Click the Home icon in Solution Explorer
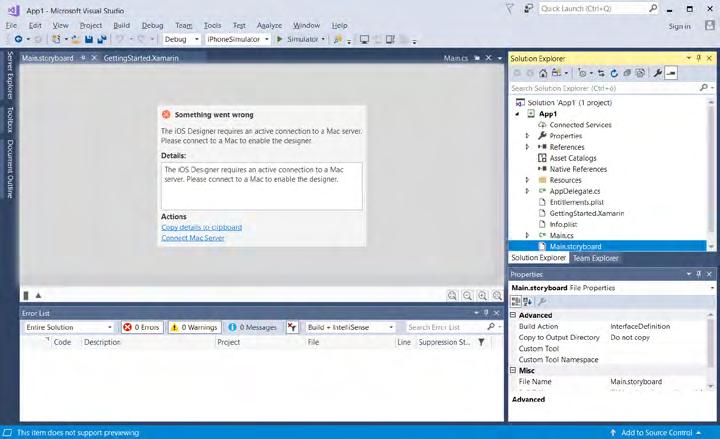Viewport: 720px width, 439px height. pyautogui.click(x=543, y=73)
